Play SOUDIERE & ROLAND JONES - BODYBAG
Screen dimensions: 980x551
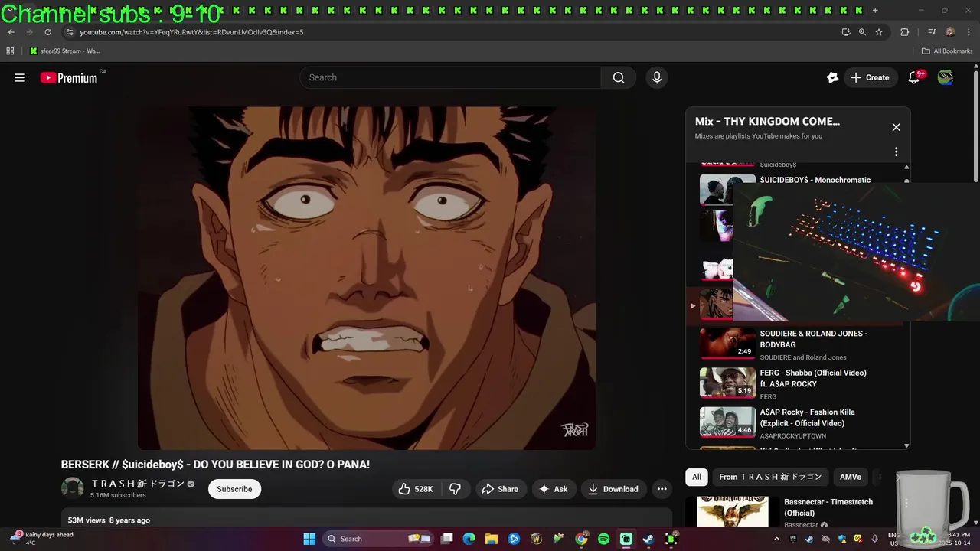(796, 344)
